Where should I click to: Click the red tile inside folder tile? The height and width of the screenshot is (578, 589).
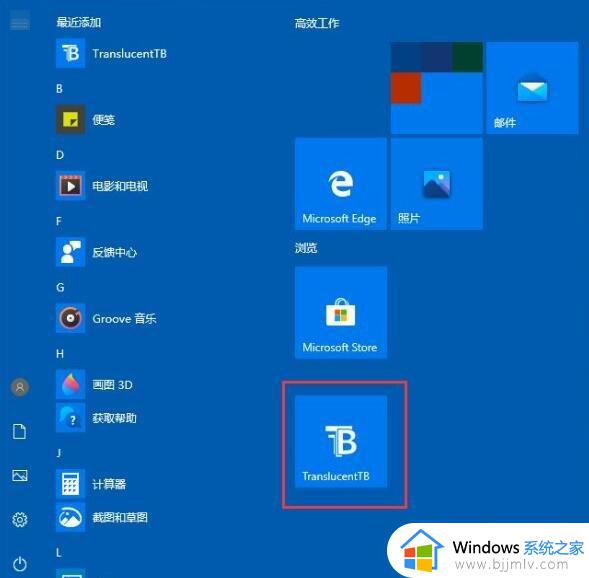[406, 88]
